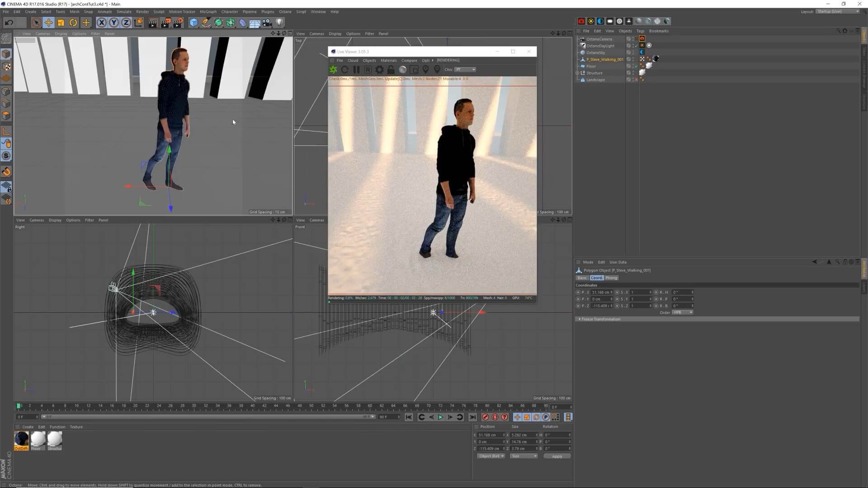Add a Cube primitive object
Screen dimensions: 868x488
coord(193,23)
